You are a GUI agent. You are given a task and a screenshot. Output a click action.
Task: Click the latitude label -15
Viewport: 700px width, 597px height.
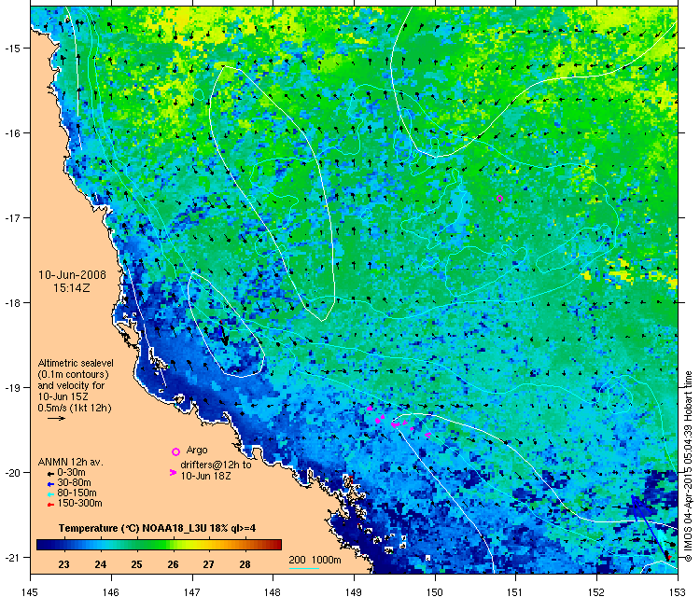(x=12, y=48)
